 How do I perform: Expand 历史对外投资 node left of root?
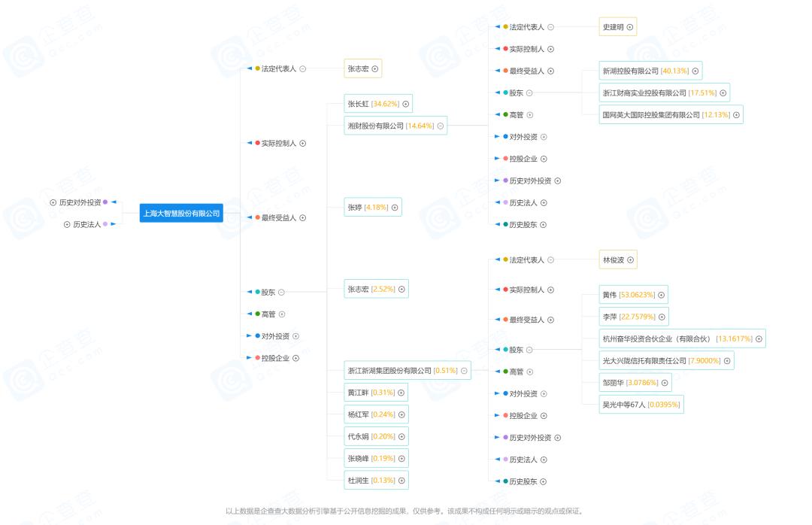[x=53, y=202]
